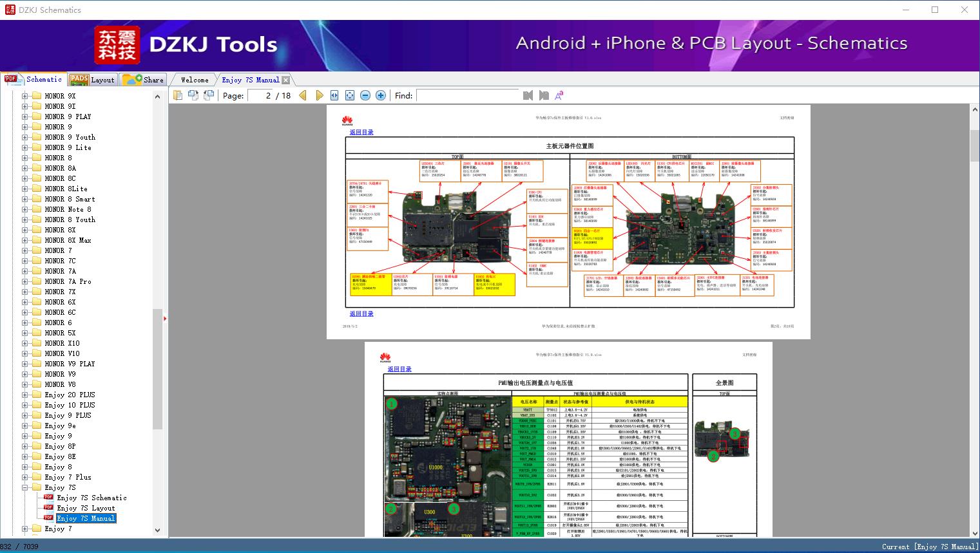Select Enjoy 9 PLUS in the tree

[x=68, y=415]
